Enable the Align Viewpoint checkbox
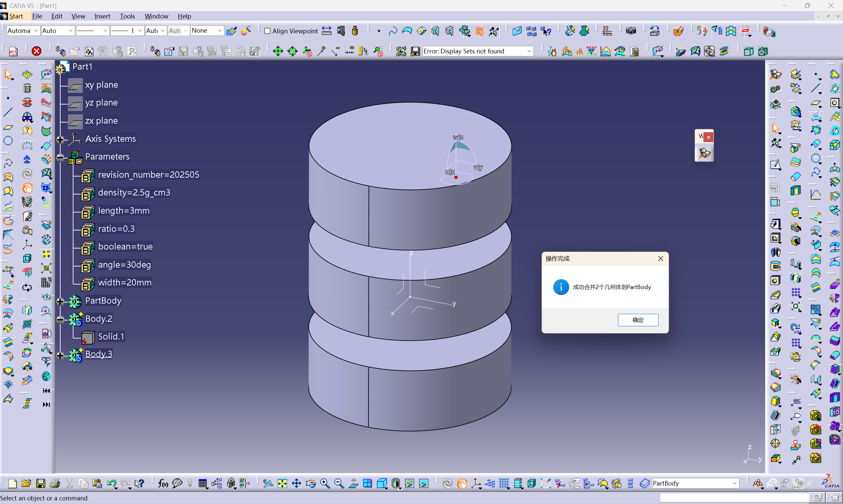843x504 pixels. coord(268,31)
